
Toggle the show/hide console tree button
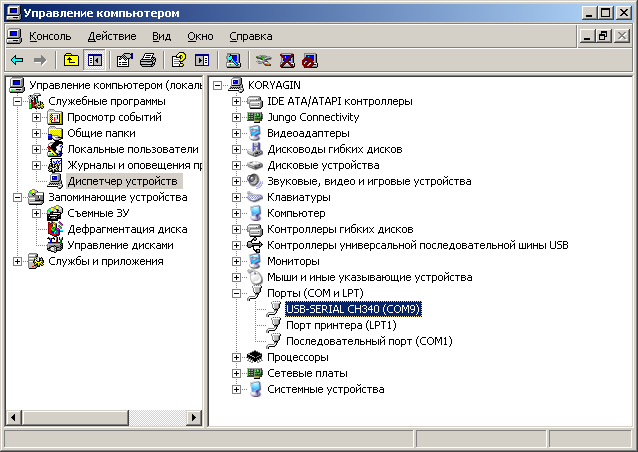point(95,60)
